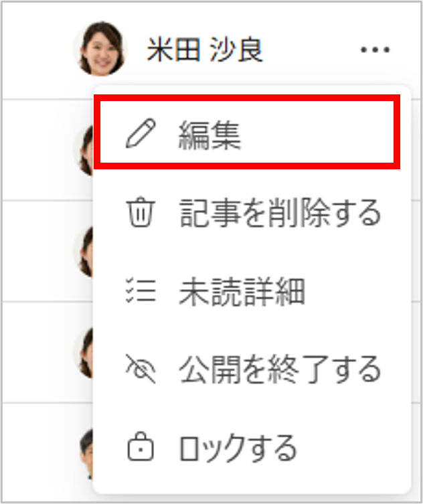Click the pencil edit icon
423x504 pixels.
[x=141, y=133]
